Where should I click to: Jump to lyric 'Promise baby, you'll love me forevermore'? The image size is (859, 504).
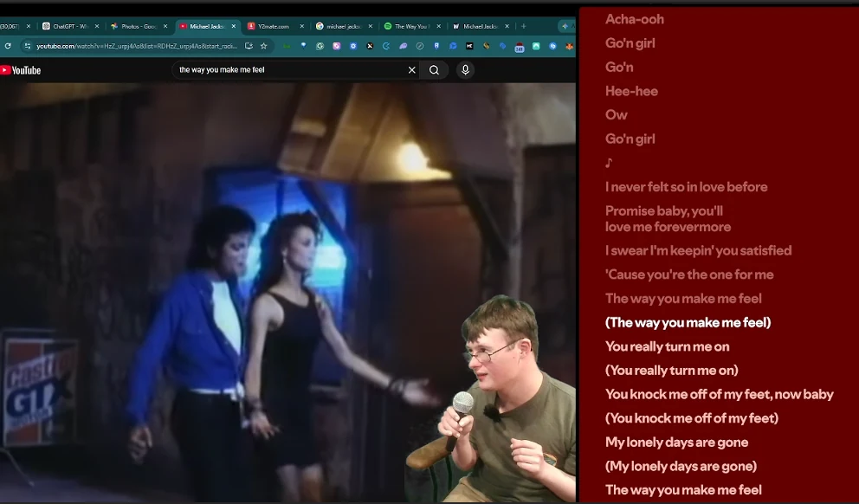[x=668, y=218]
